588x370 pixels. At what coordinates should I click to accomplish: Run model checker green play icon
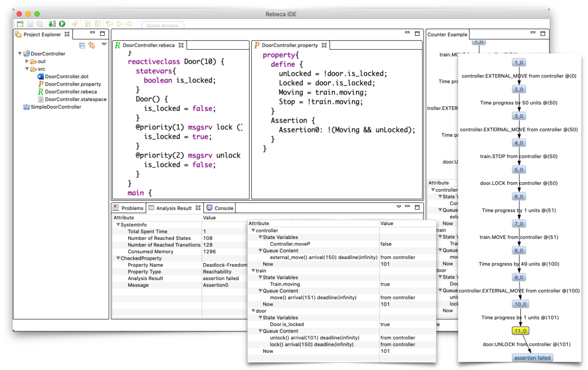coord(62,24)
